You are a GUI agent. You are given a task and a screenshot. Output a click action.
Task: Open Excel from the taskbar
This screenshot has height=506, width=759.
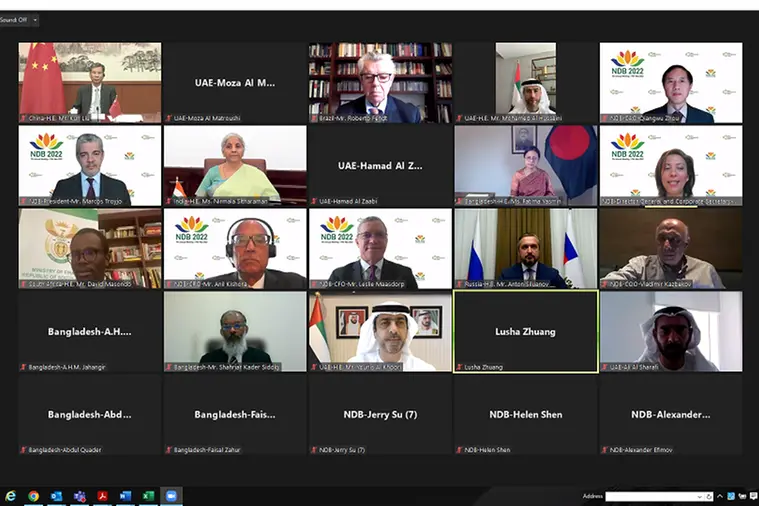pyautogui.click(x=148, y=496)
